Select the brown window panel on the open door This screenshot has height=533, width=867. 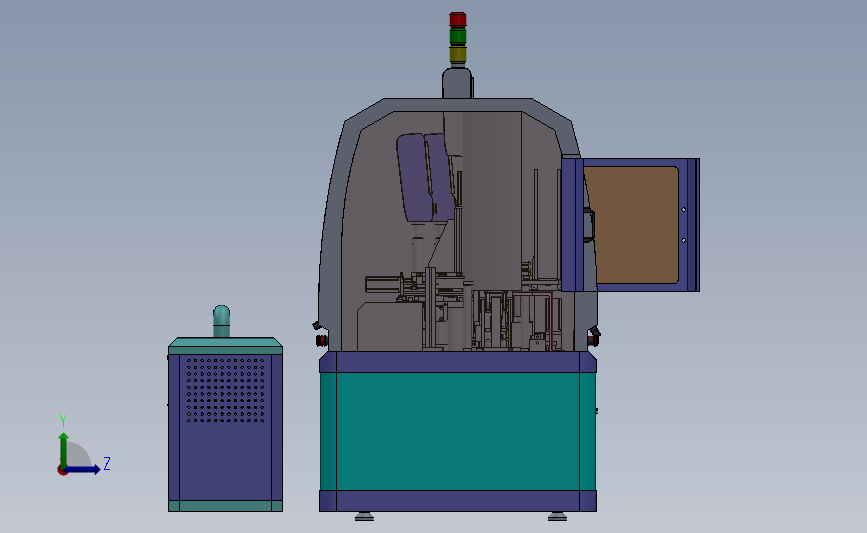click(632, 225)
